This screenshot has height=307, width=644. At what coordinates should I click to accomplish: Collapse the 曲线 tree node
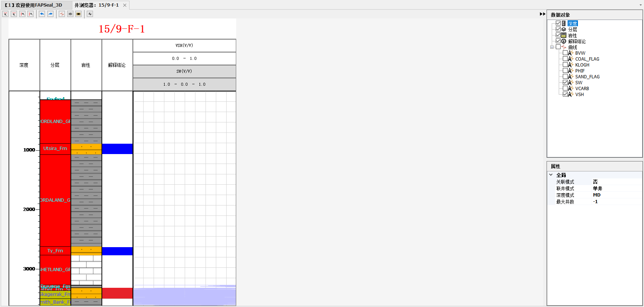click(x=552, y=47)
